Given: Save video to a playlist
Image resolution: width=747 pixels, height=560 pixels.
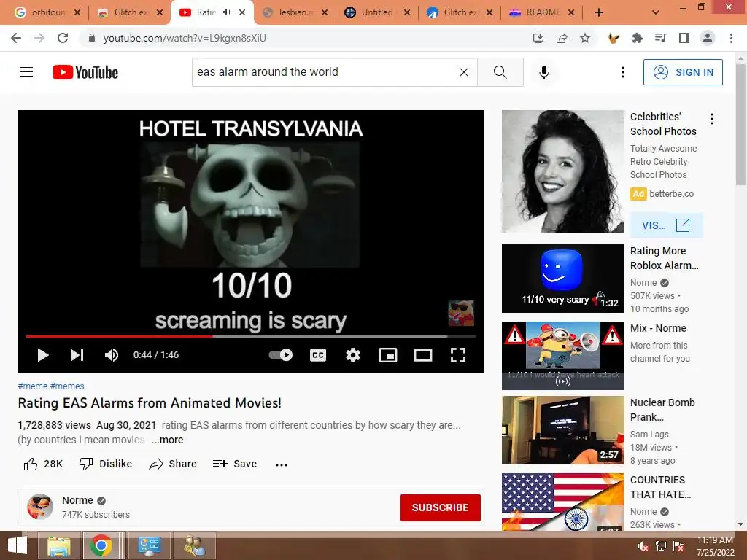Looking at the screenshot, I should pyautogui.click(x=234, y=464).
